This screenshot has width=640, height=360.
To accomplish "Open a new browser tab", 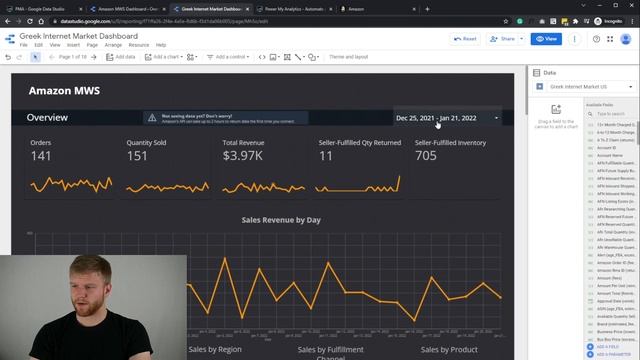I will [427, 9].
